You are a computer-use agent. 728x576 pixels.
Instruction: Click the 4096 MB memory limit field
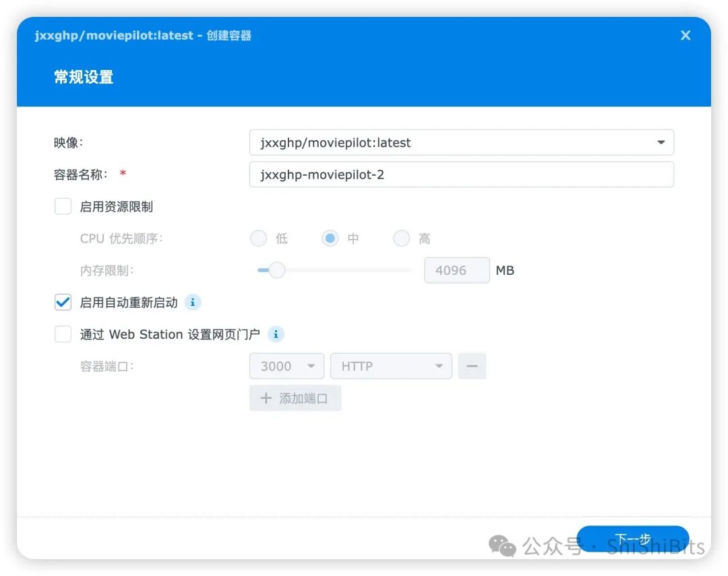(x=457, y=270)
